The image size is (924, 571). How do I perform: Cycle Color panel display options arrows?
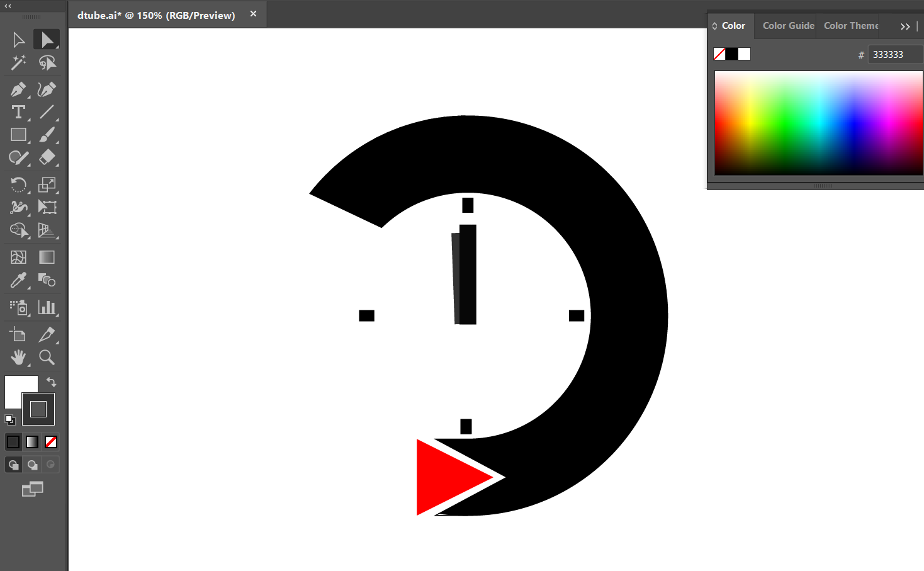pos(714,26)
